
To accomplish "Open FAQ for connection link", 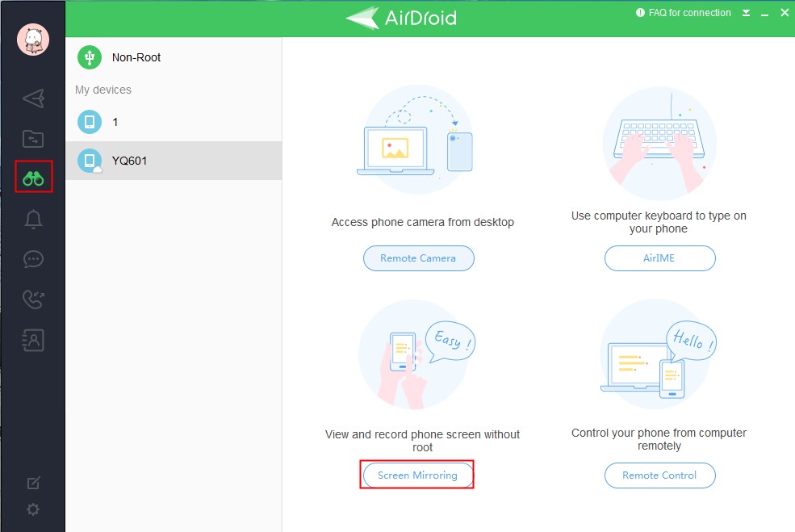I will [x=689, y=13].
